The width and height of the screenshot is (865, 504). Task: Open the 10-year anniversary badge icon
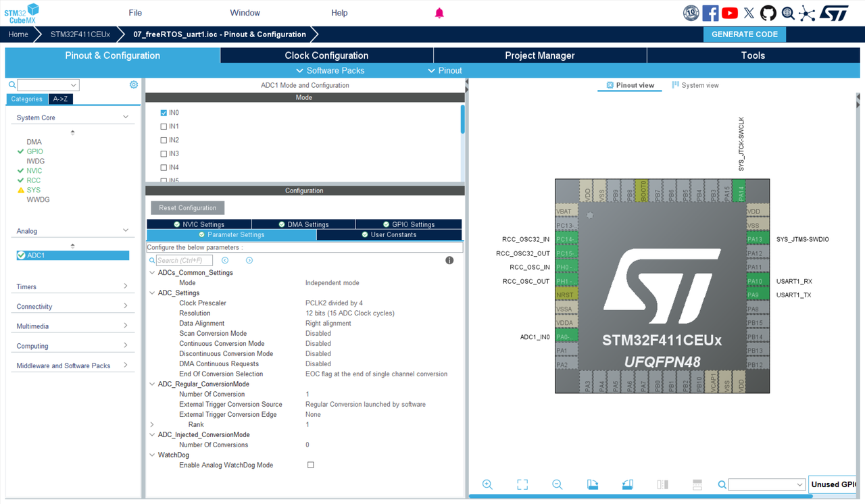[691, 13]
